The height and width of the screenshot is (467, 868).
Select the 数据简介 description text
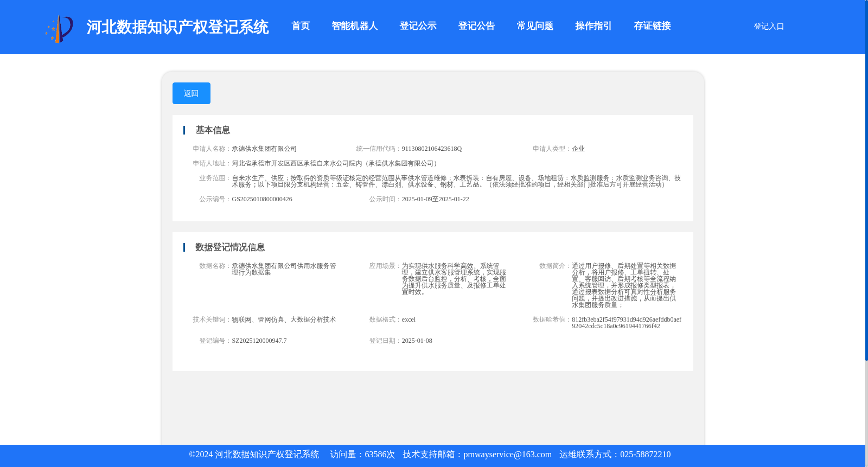point(624,285)
